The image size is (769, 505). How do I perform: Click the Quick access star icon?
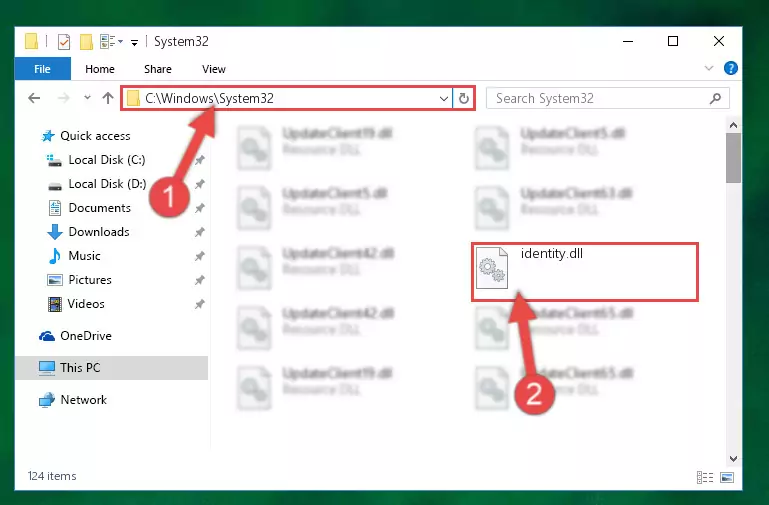48,136
